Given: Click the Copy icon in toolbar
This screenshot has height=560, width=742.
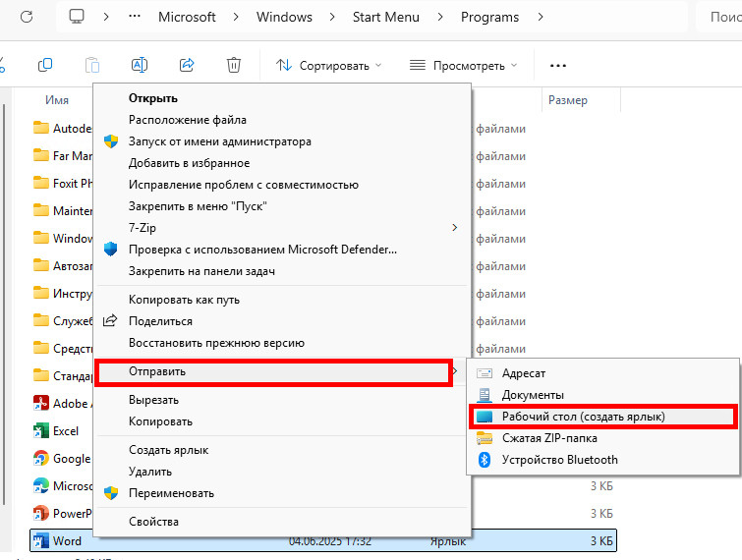Looking at the screenshot, I should pyautogui.click(x=45, y=65).
